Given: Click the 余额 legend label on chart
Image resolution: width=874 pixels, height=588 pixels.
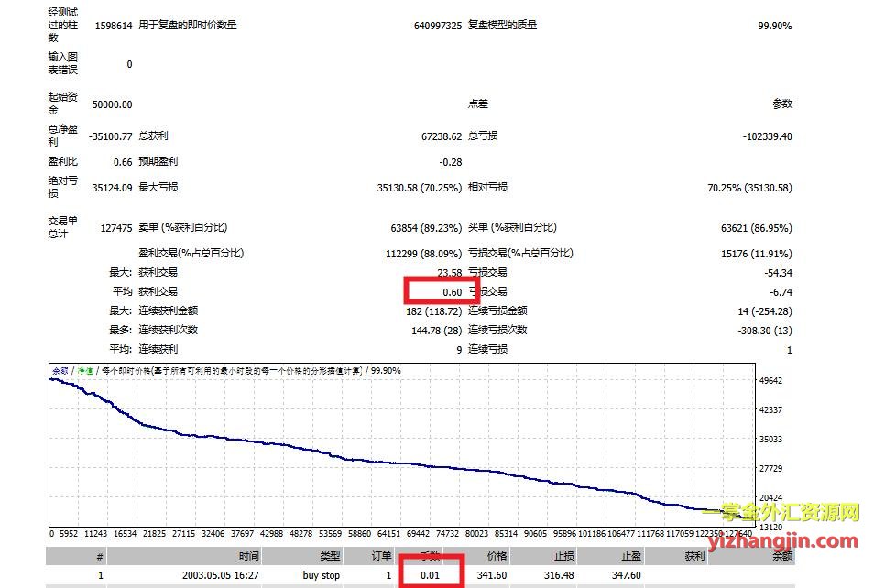Looking at the screenshot, I should [60, 371].
